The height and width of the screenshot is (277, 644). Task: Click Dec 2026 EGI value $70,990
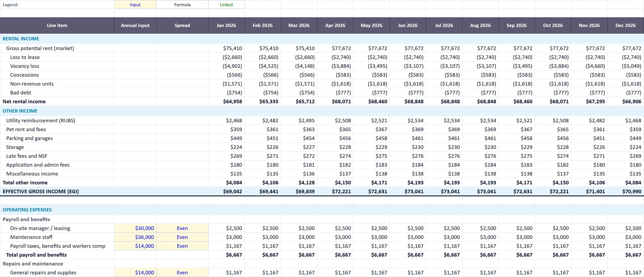[x=625, y=191]
